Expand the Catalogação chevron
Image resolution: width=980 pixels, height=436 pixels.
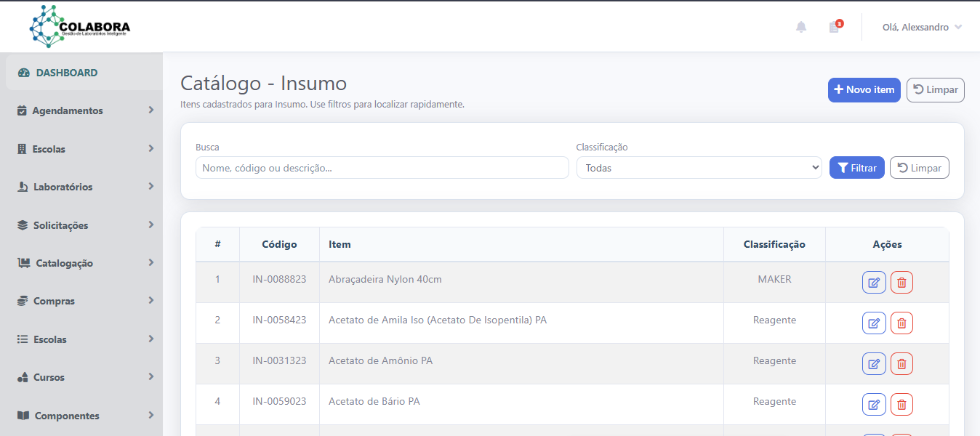point(150,262)
